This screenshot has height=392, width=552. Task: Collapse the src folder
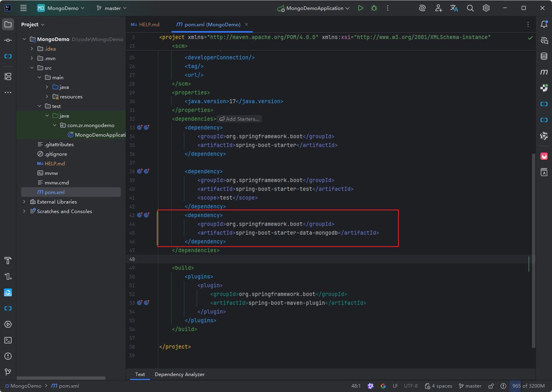coord(32,68)
